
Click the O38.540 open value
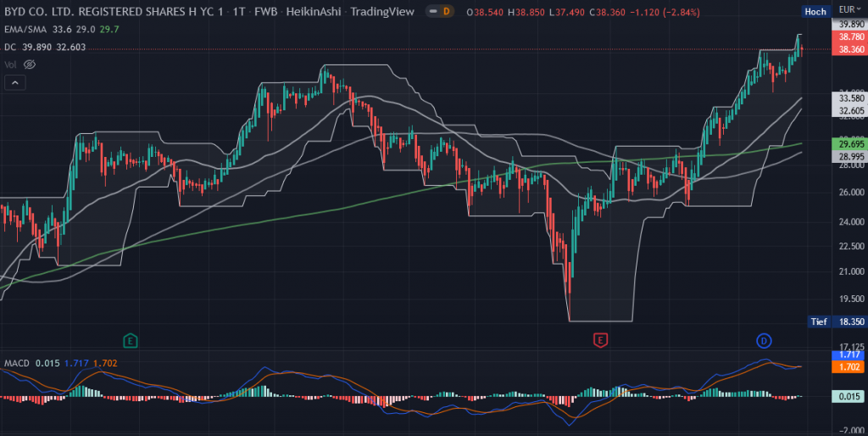click(485, 12)
